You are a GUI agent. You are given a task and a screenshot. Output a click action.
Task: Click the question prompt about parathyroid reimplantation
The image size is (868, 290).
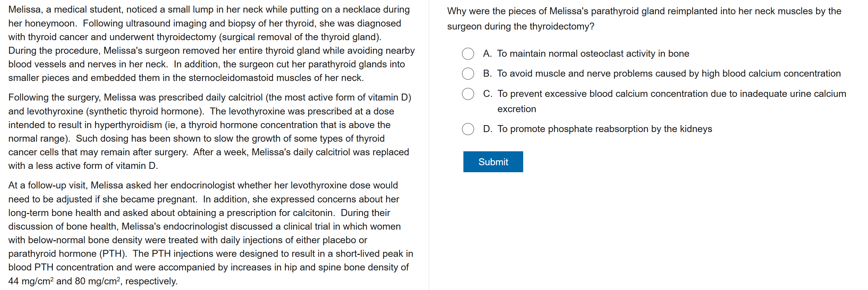pos(643,19)
